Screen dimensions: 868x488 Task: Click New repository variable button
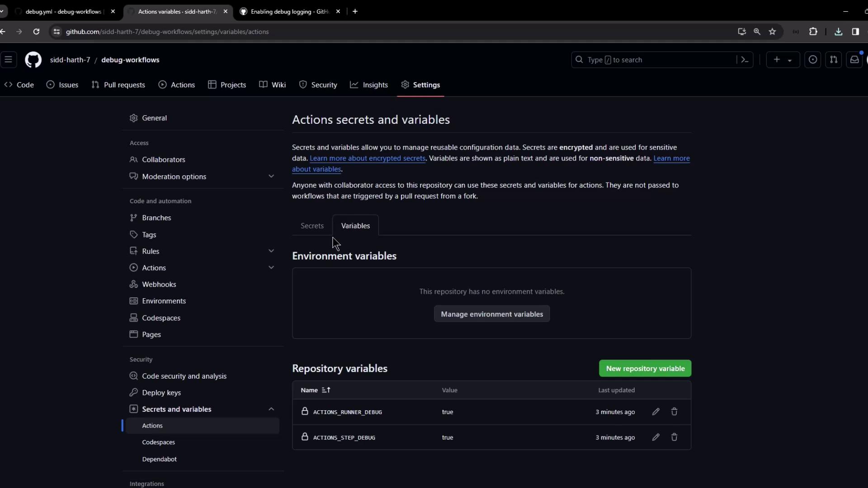[x=645, y=368]
